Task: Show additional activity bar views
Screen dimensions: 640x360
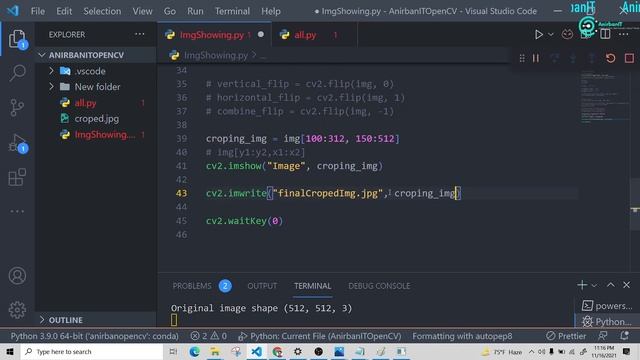Action: pyautogui.click(x=17, y=211)
